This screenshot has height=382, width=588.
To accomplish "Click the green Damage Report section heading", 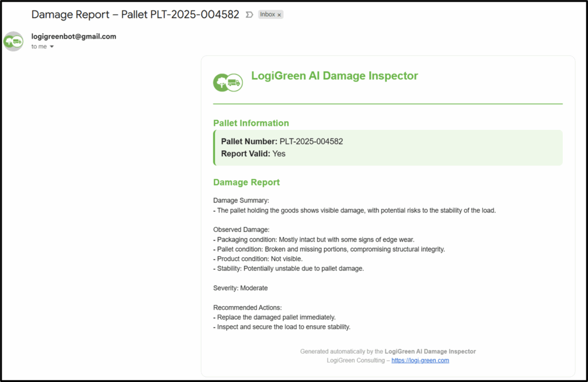I will (246, 182).
